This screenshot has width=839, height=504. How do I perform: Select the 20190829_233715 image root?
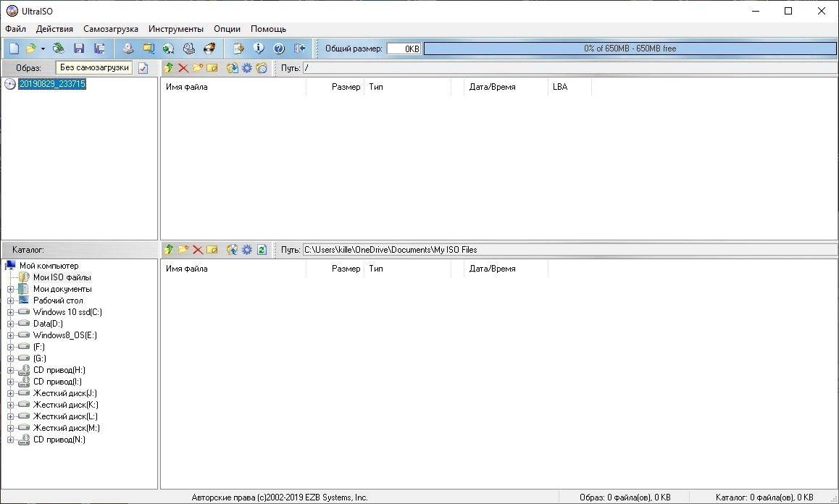coord(52,84)
